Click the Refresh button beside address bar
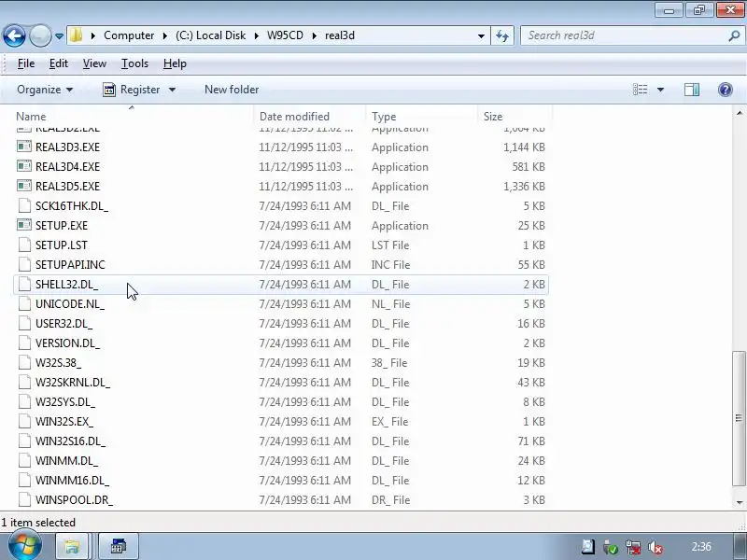Viewport: 747px width, 560px height. [502, 35]
